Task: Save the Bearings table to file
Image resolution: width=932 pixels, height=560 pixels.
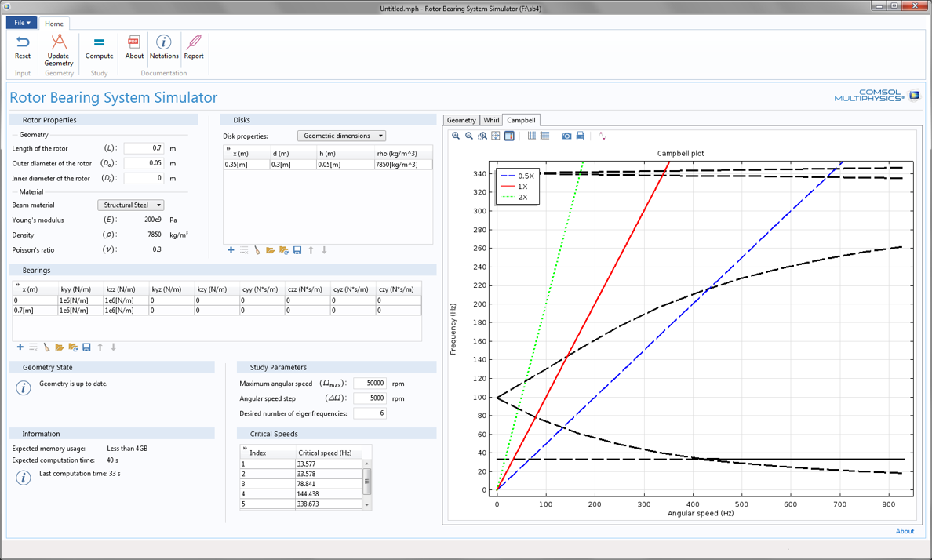Action: [86, 347]
